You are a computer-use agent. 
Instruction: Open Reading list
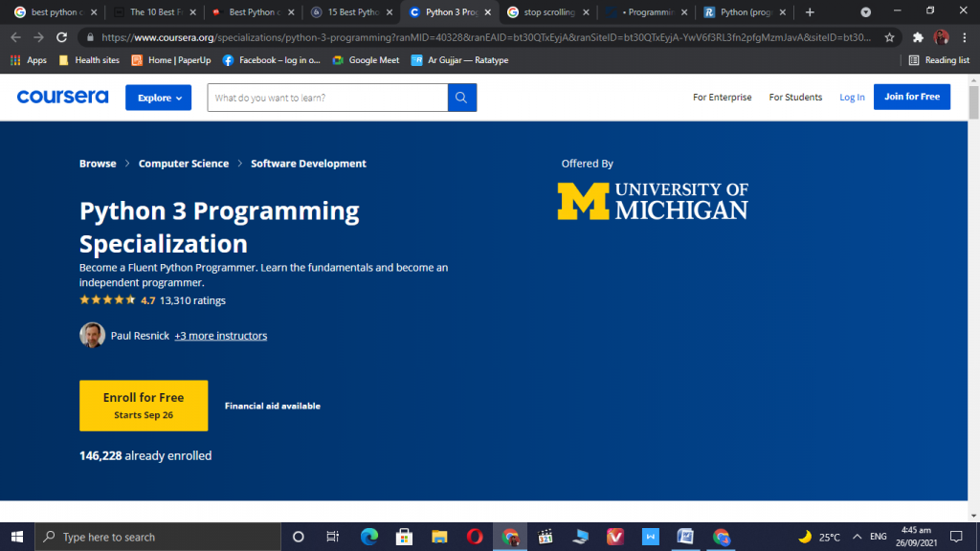tap(939, 60)
